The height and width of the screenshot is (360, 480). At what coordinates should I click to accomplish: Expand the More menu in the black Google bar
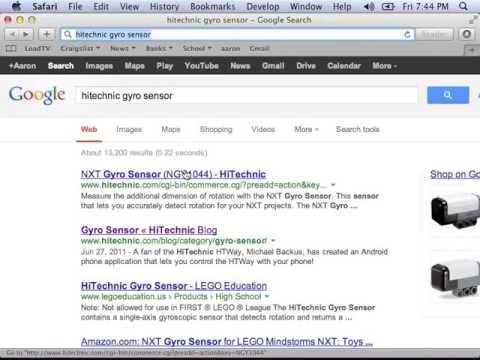pos(384,66)
